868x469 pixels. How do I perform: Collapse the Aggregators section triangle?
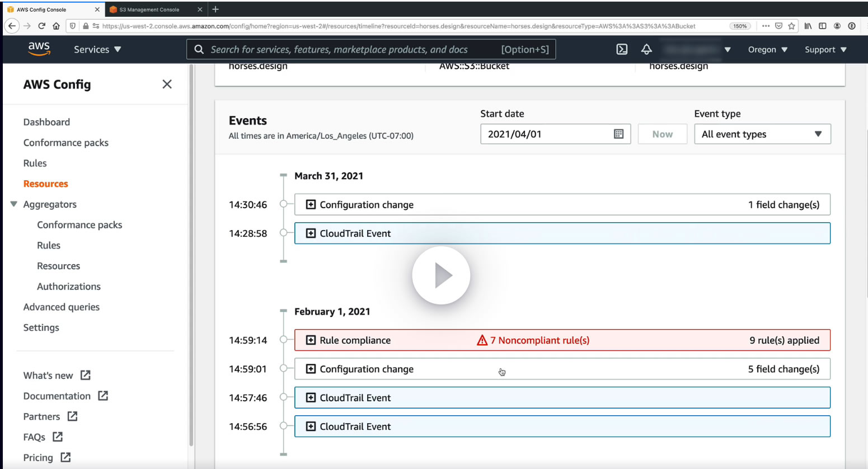pos(14,204)
